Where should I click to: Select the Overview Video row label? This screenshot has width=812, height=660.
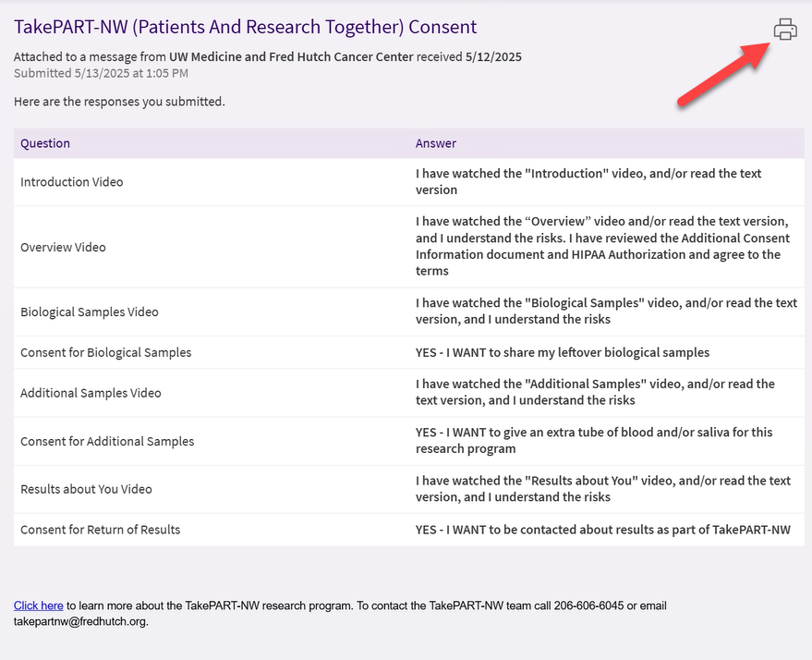[63, 247]
